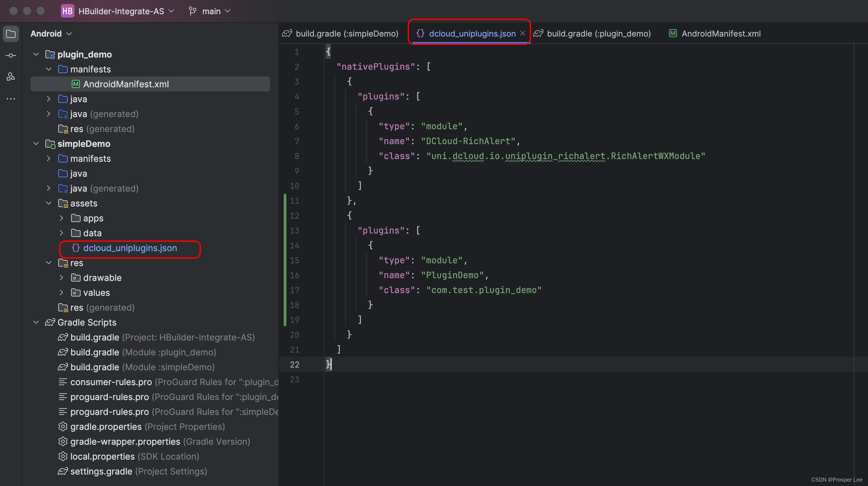This screenshot has height=486, width=868.
Task: Switch to AndroidManifest.xml editor tab
Action: pyautogui.click(x=715, y=34)
